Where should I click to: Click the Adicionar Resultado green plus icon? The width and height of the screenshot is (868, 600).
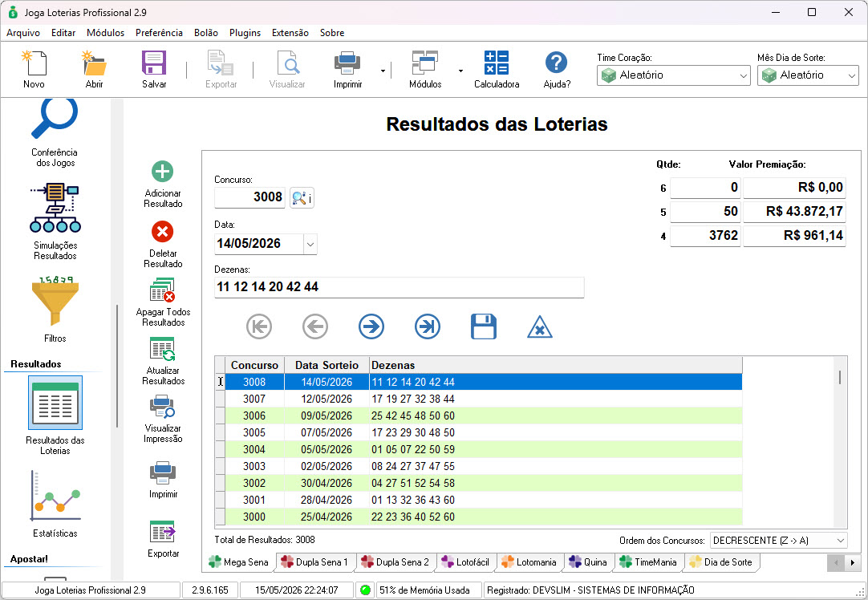tap(163, 172)
